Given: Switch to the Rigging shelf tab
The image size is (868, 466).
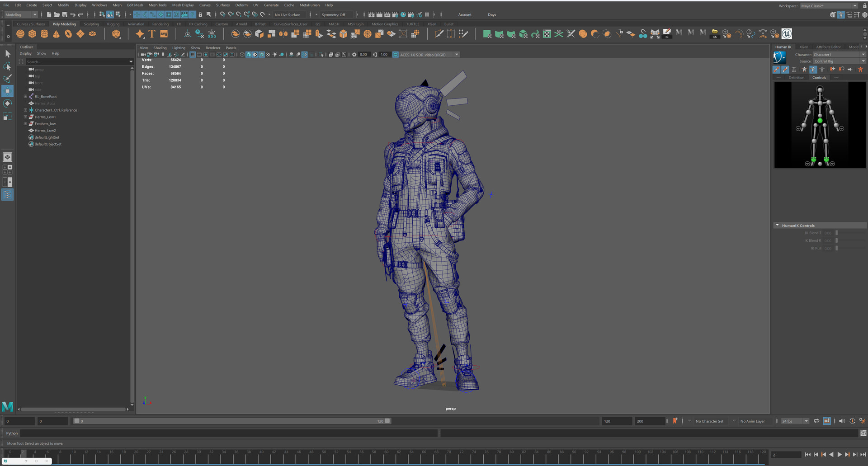Looking at the screenshot, I should (x=113, y=24).
